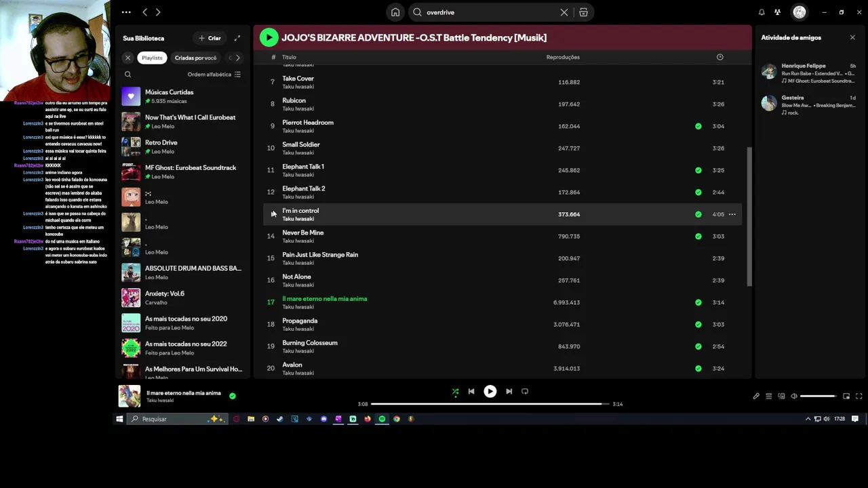Sort by the clock duration column header
Screen dimensions: 868x488
pyautogui.click(x=720, y=57)
